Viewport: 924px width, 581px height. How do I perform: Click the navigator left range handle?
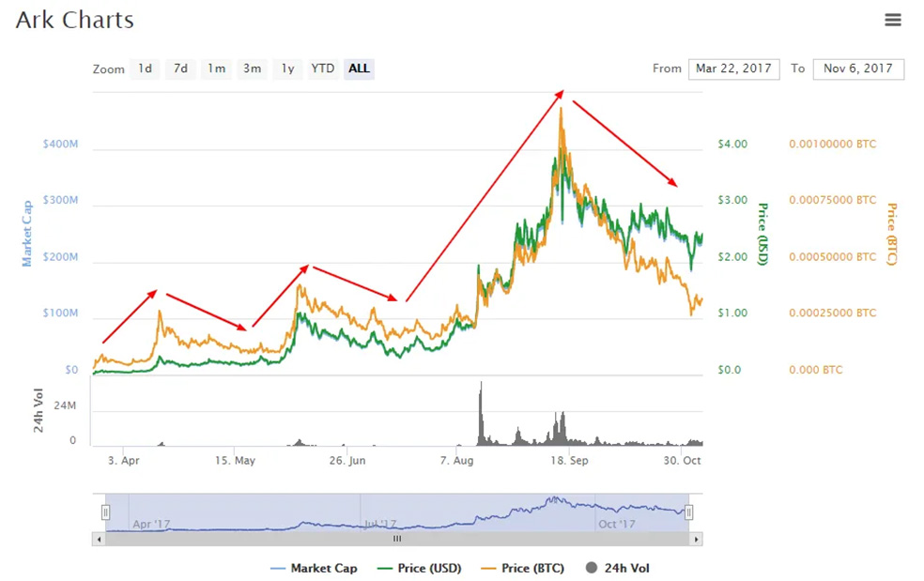105,512
